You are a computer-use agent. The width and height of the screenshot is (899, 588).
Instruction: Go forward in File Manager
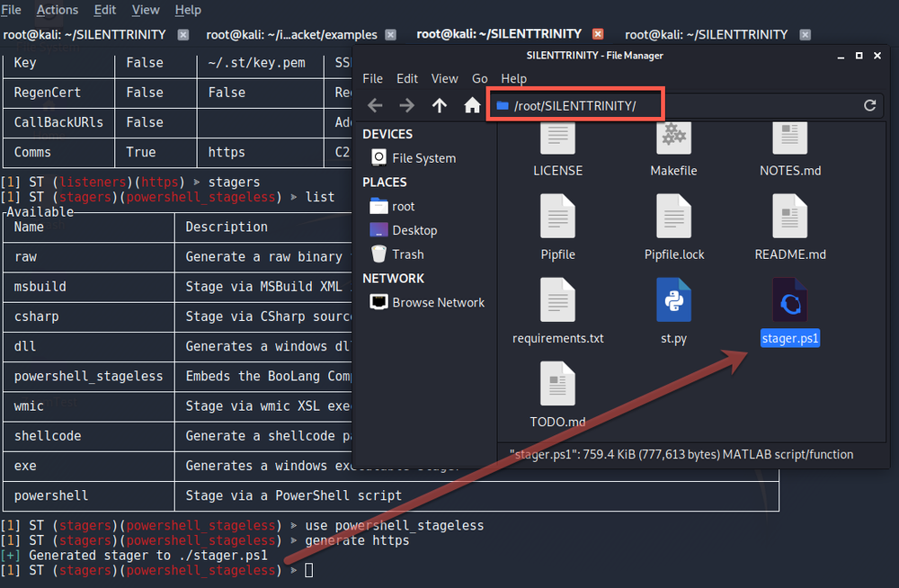click(x=406, y=105)
